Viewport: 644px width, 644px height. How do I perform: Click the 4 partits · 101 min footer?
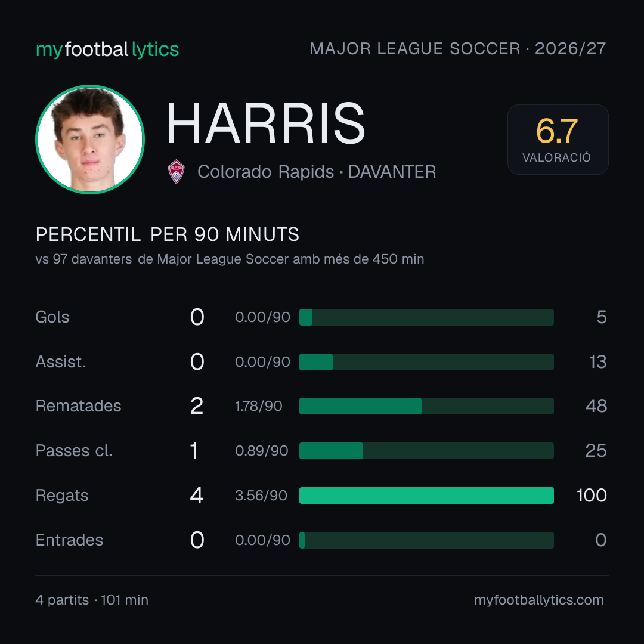[92, 600]
